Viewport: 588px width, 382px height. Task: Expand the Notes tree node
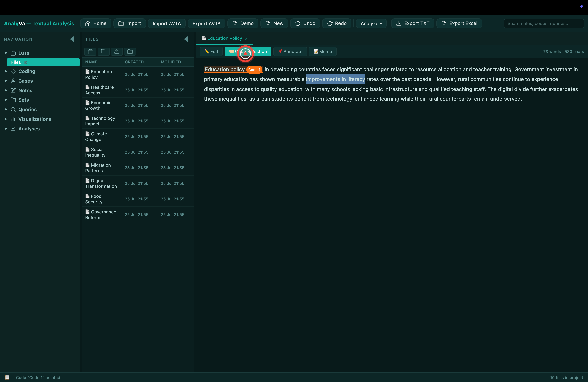(6, 90)
